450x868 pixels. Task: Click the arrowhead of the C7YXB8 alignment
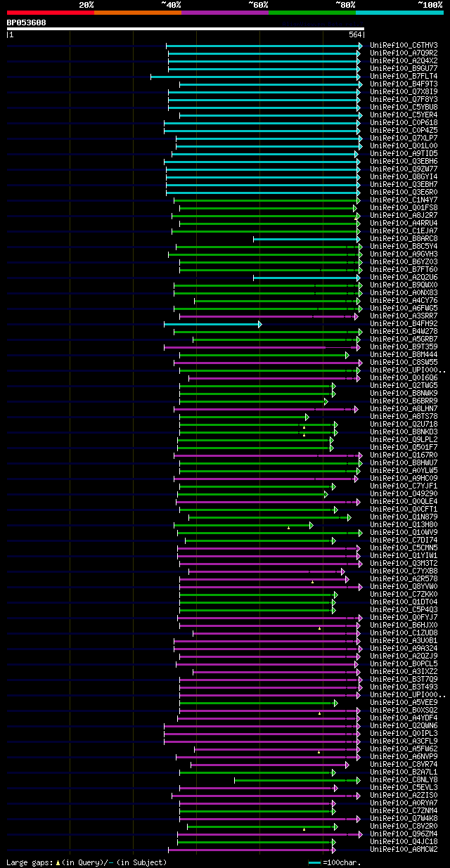click(343, 571)
